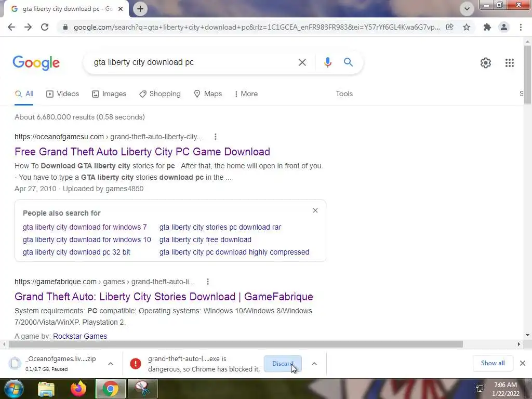The height and width of the screenshot is (399, 532).
Task: Click network icon in system tray
Action: tap(480, 389)
